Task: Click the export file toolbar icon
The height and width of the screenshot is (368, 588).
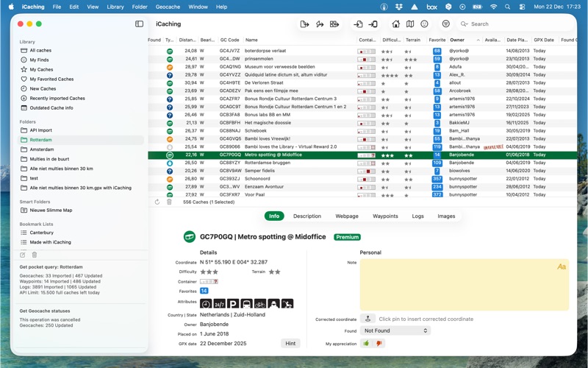Action: 304,24
